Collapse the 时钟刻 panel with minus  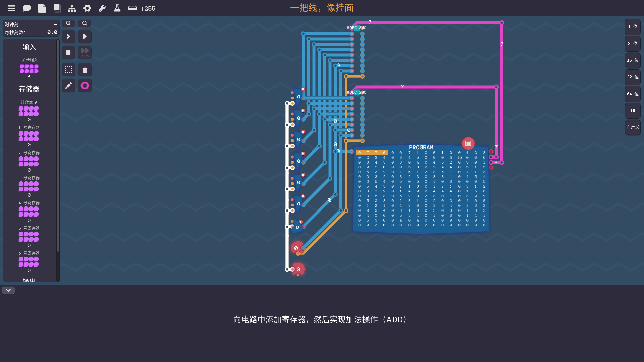tap(56, 25)
